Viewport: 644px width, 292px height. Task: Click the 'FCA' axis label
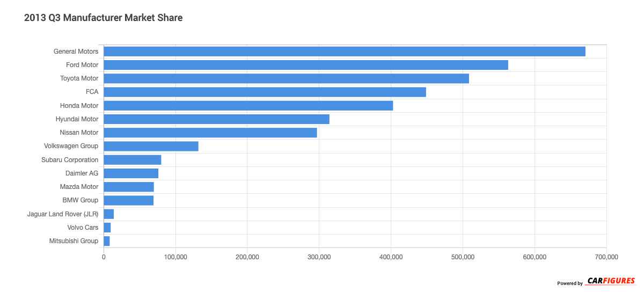(x=92, y=92)
